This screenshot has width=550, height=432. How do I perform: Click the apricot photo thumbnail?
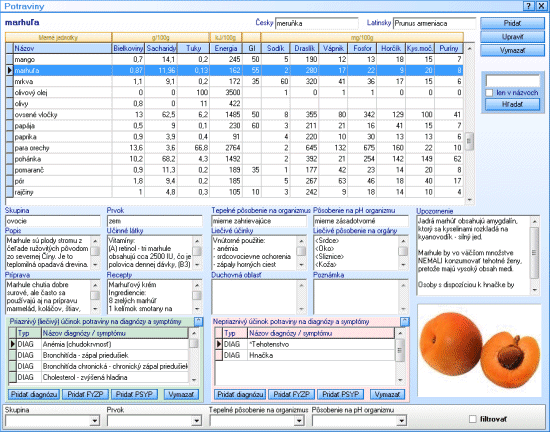click(x=479, y=351)
